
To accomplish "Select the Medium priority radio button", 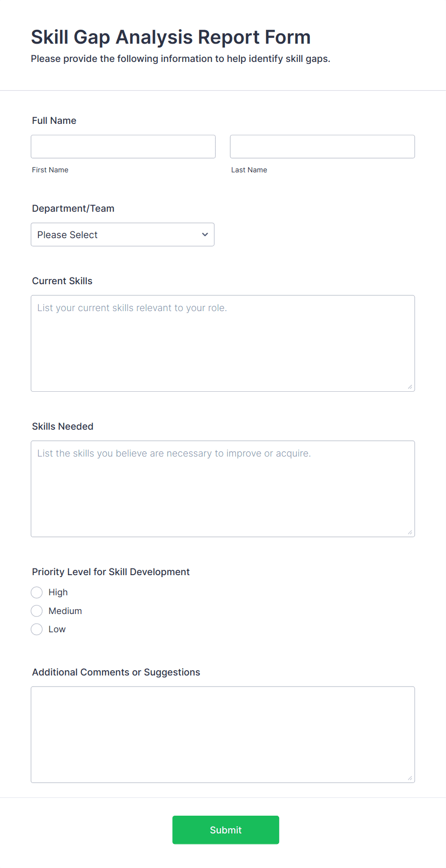I will click(36, 611).
